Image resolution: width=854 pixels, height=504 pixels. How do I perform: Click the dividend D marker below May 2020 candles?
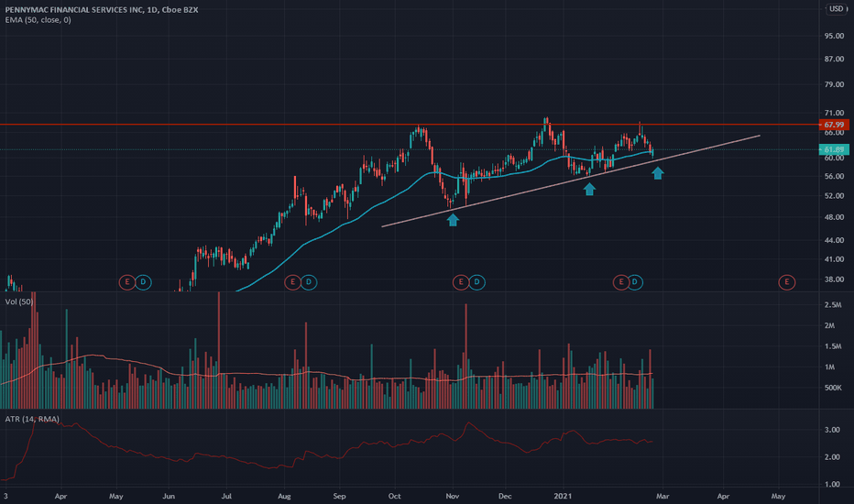tap(143, 282)
